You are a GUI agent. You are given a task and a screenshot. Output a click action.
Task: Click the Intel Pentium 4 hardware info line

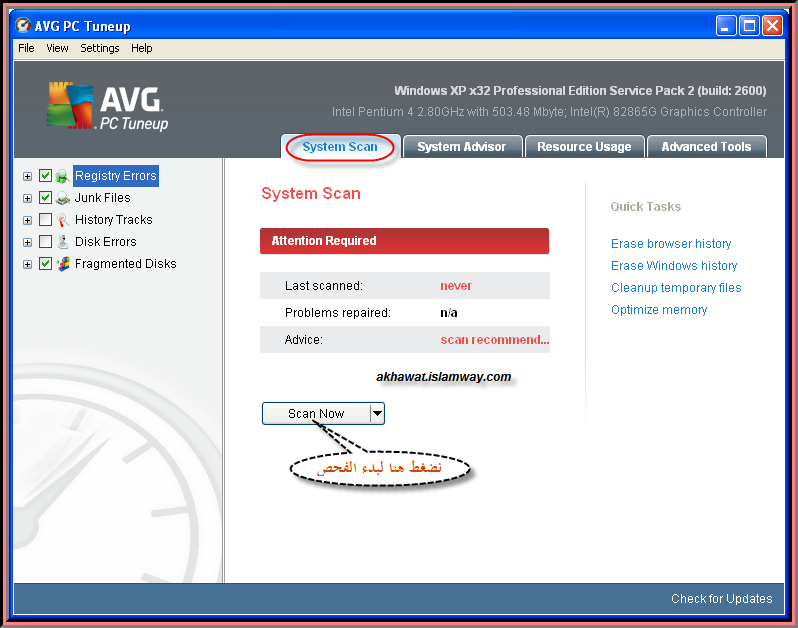click(x=549, y=111)
